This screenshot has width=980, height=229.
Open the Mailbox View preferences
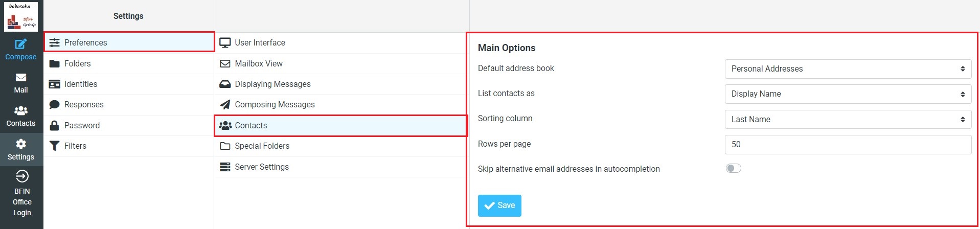(x=259, y=63)
